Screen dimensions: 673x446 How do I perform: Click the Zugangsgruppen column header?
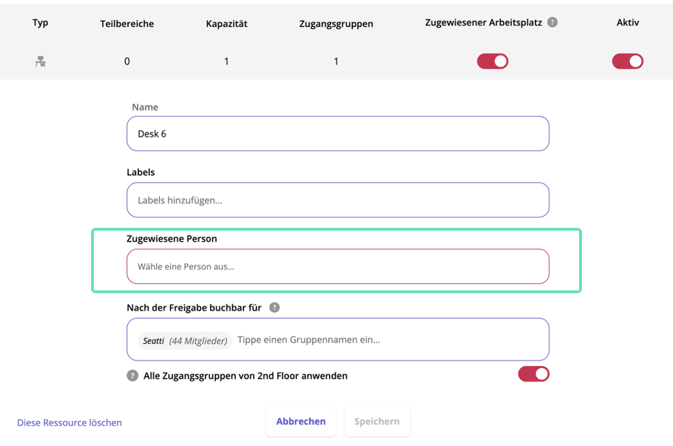click(x=336, y=23)
